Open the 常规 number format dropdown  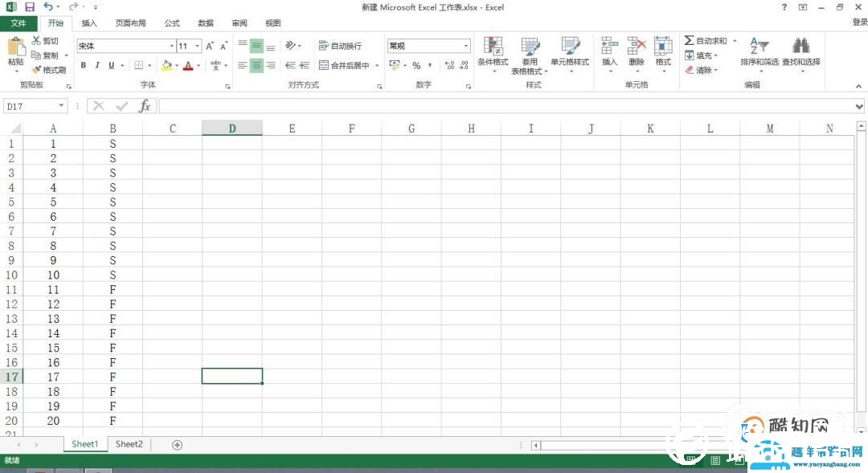point(465,45)
